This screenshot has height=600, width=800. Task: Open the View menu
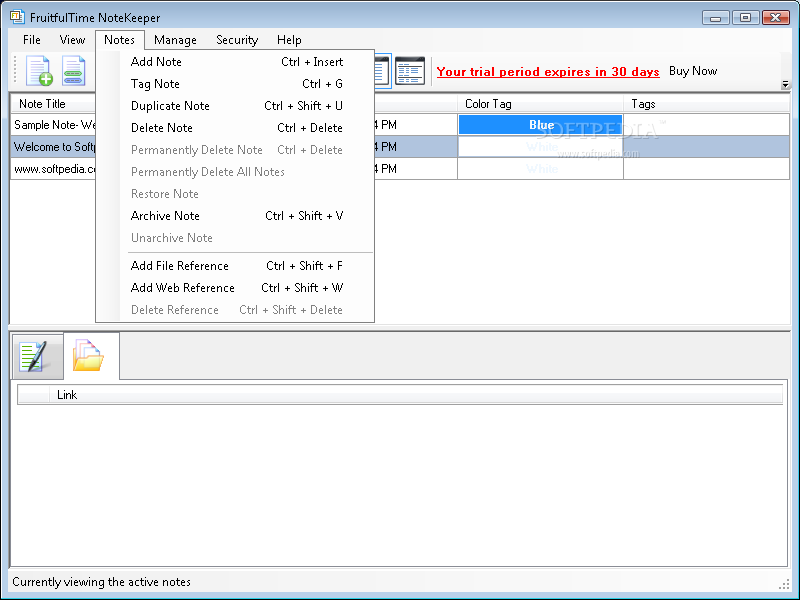pyautogui.click(x=72, y=40)
